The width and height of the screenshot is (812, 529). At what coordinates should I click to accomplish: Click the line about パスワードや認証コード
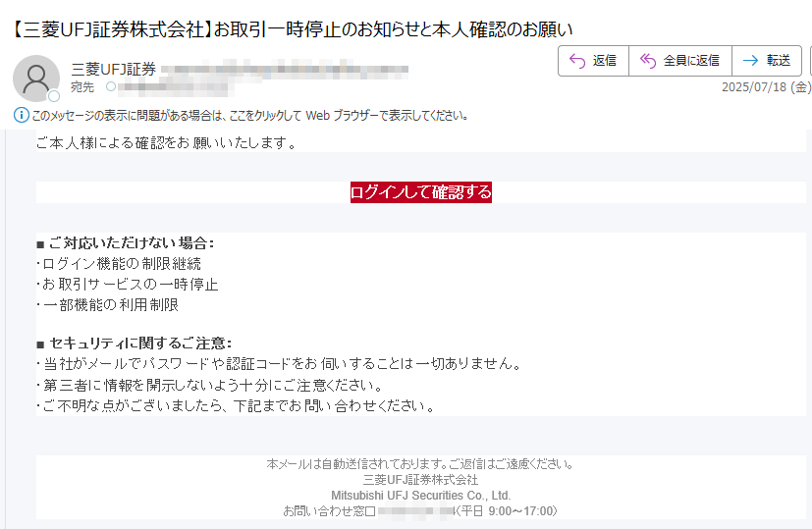pyautogui.click(x=279, y=364)
